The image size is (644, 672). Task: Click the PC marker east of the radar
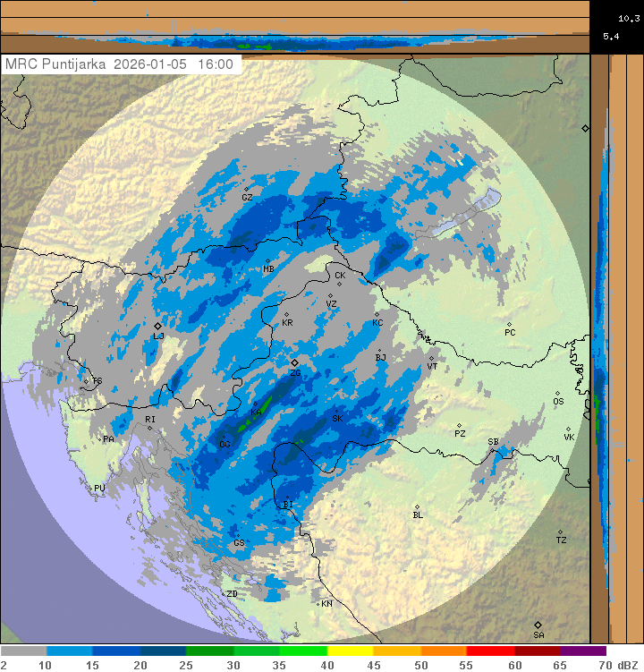click(509, 324)
